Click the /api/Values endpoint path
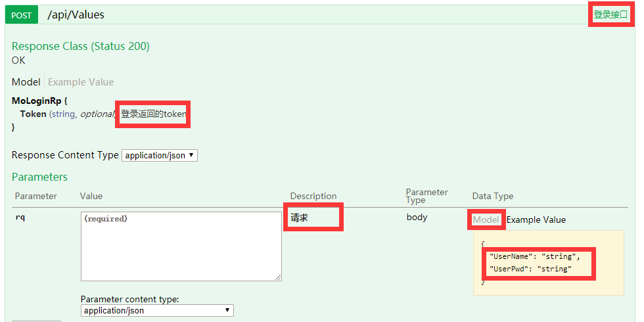 click(76, 14)
